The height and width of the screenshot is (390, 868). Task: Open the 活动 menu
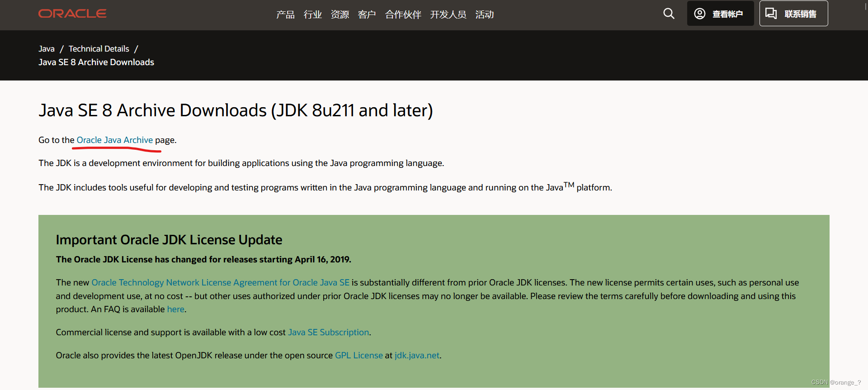click(484, 14)
